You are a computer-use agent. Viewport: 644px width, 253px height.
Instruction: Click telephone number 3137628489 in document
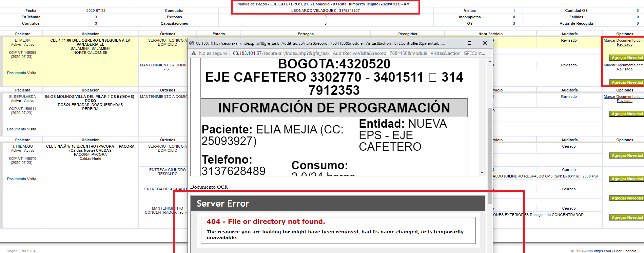point(233,171)
